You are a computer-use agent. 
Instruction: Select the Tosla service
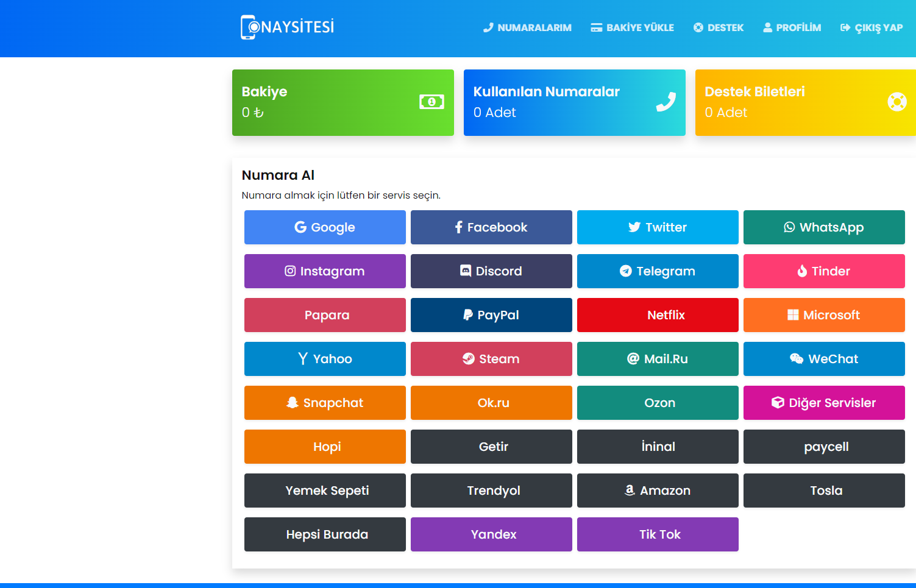tap(824, 491)
